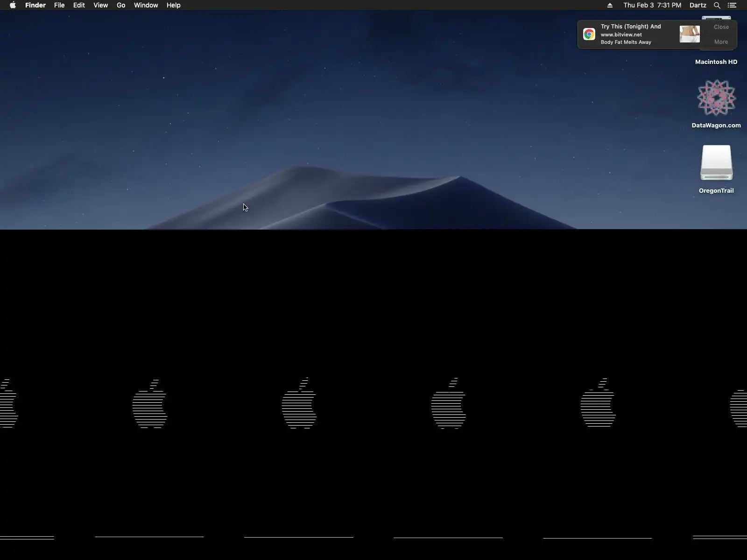Open the Apple menu
Image resolution: width=747 pixels, height=560 pixels.
pyautogui.click(x=13, y=5)
